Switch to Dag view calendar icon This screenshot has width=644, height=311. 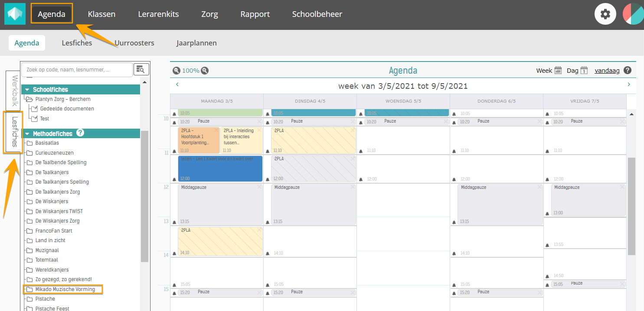[584, 71]
